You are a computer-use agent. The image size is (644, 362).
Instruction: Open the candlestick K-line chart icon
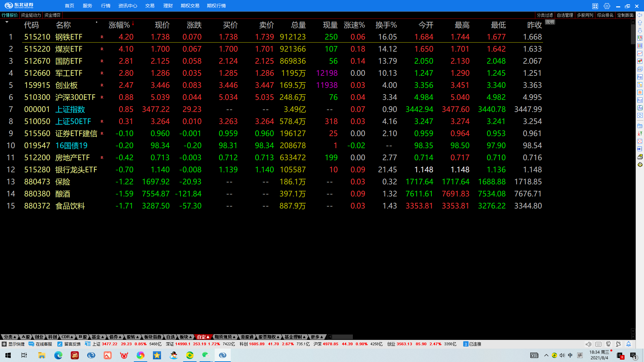pos(640,61)
